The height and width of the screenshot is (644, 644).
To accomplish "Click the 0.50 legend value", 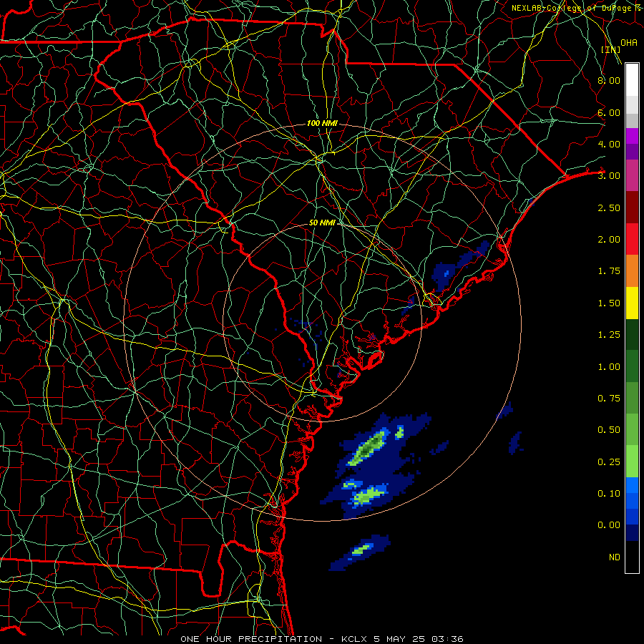I will point(609,430).
